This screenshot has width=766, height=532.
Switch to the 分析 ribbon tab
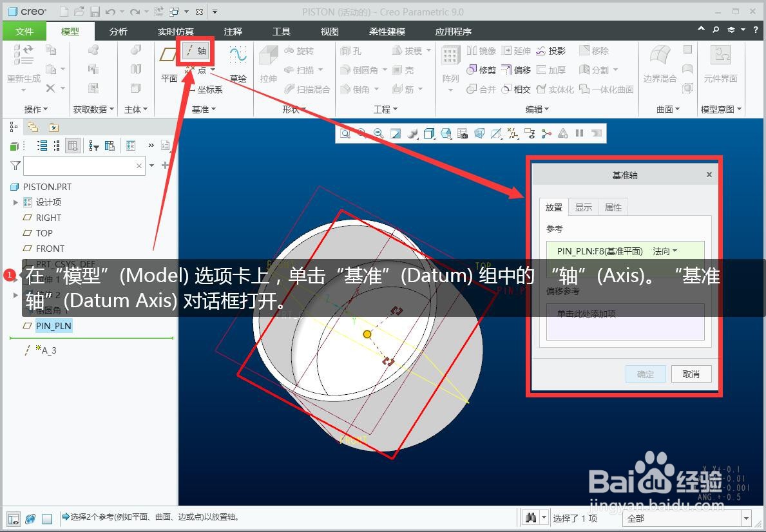(119, 32)
